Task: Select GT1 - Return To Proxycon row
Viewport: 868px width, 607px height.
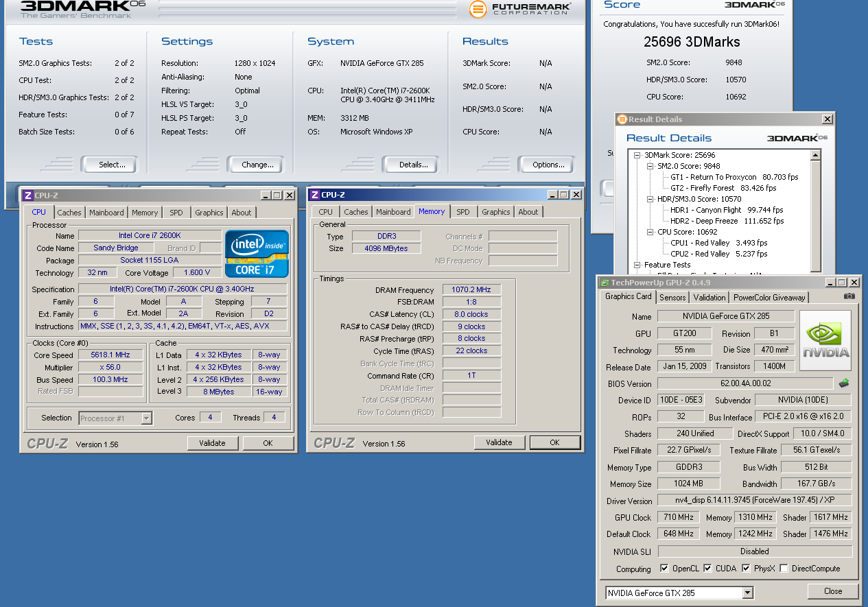Action: coord(734,177)
